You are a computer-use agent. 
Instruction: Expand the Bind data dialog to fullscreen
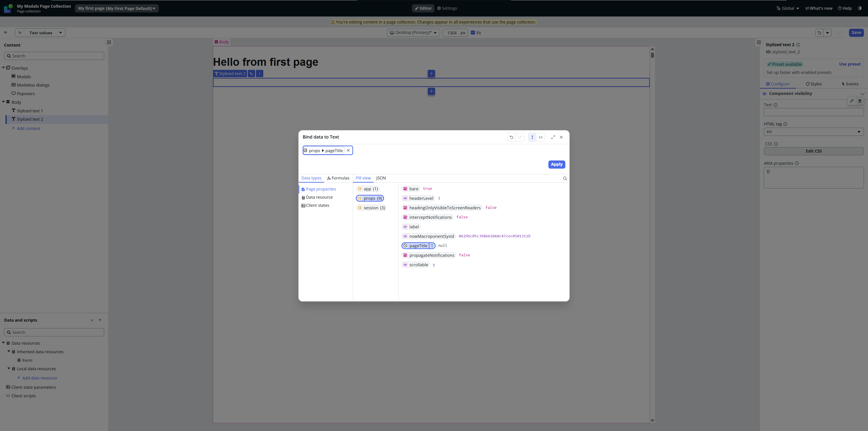pos(553,137)
